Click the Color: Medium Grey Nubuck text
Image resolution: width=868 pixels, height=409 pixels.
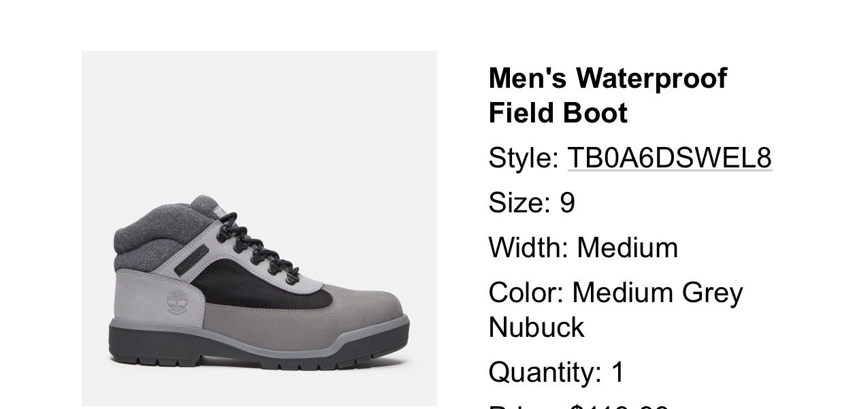click(615, 310)
